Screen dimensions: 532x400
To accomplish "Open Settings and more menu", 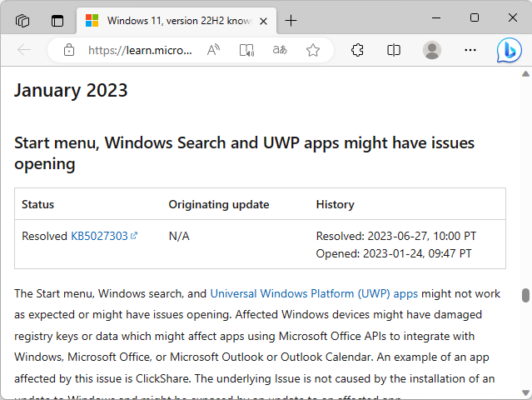I will [x=470, y=50].
